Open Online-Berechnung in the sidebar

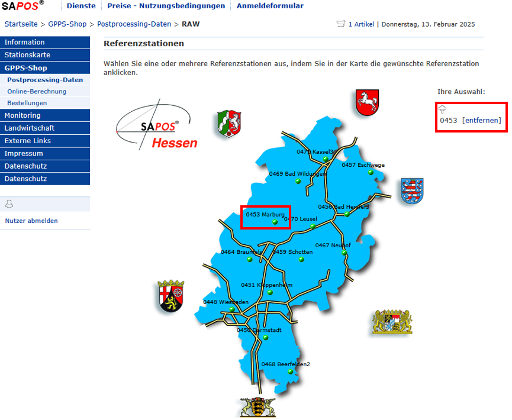(x=45, y=91)
